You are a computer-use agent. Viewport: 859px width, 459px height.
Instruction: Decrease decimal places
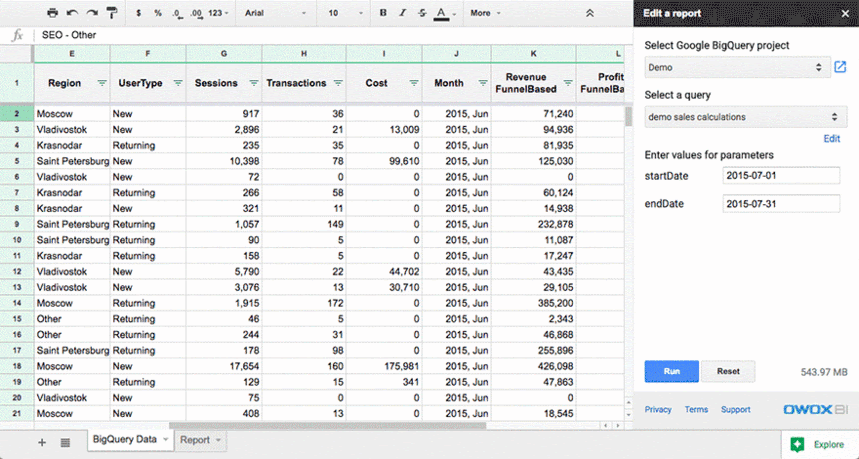click(177, 13)
